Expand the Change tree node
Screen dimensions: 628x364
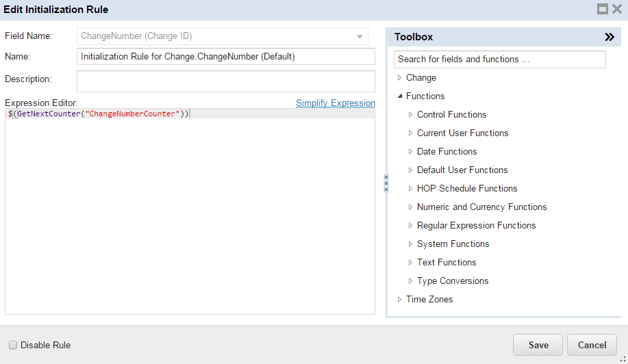tap(400, 78)
